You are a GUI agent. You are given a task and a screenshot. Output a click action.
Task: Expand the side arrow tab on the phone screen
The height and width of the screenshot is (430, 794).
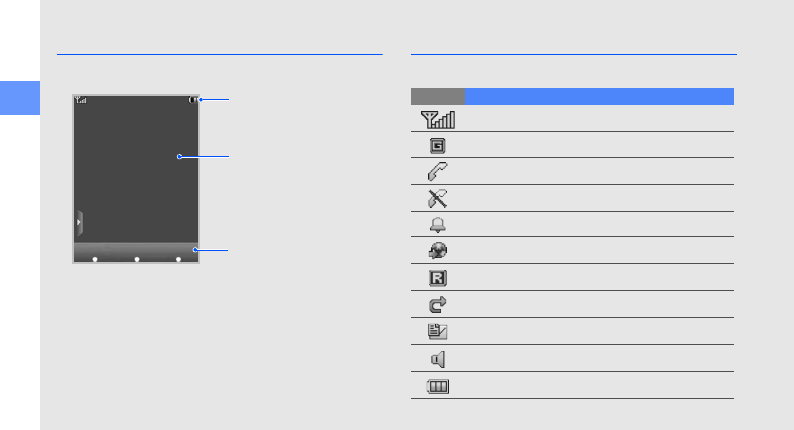pyautogui.click(x=79, y=223)
